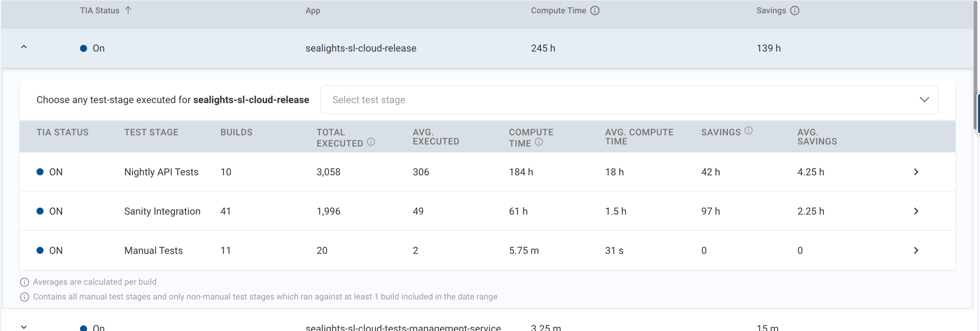The width and height of the screenshot is (980, 331).
Task: Open Nightly API Tests details chevron
Action: [916, 172]
